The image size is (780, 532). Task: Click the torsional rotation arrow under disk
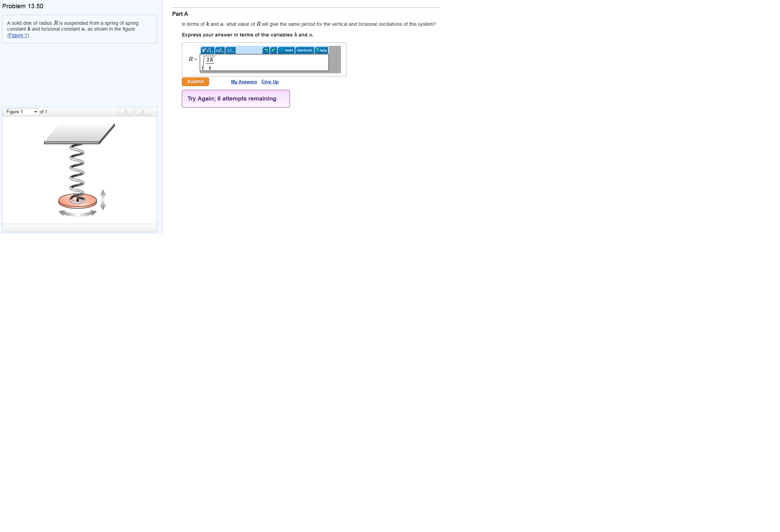point(77,214)
